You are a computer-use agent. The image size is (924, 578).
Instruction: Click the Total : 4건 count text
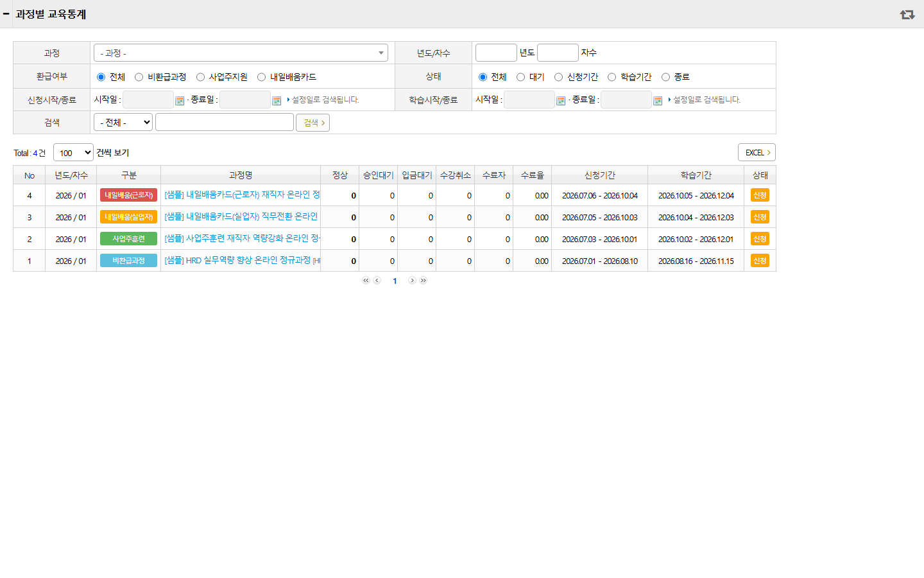click(30, 153)
